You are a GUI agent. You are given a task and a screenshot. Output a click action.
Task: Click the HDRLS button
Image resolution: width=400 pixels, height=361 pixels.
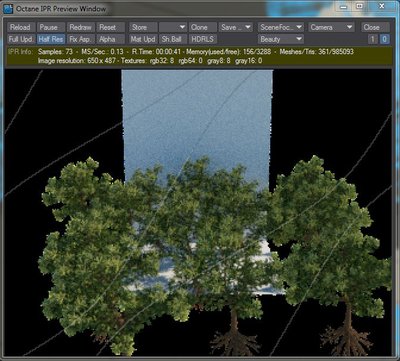coord(203,39)
